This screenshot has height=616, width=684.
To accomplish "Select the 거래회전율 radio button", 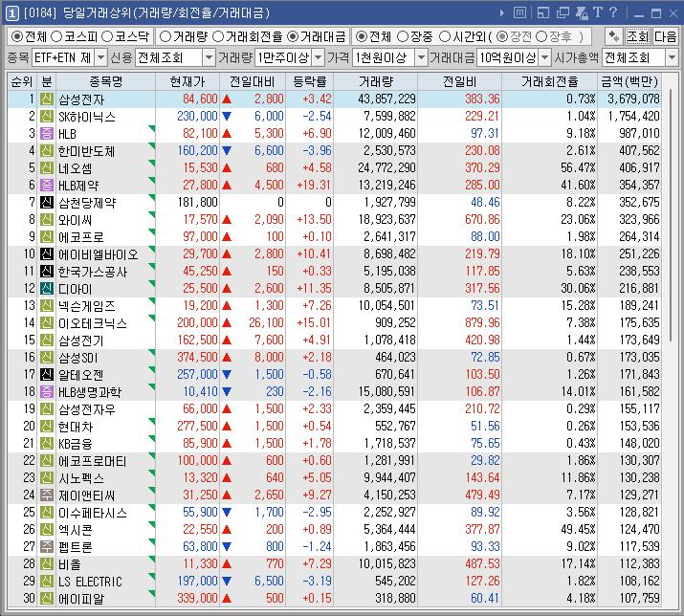I will coord(218,36).
